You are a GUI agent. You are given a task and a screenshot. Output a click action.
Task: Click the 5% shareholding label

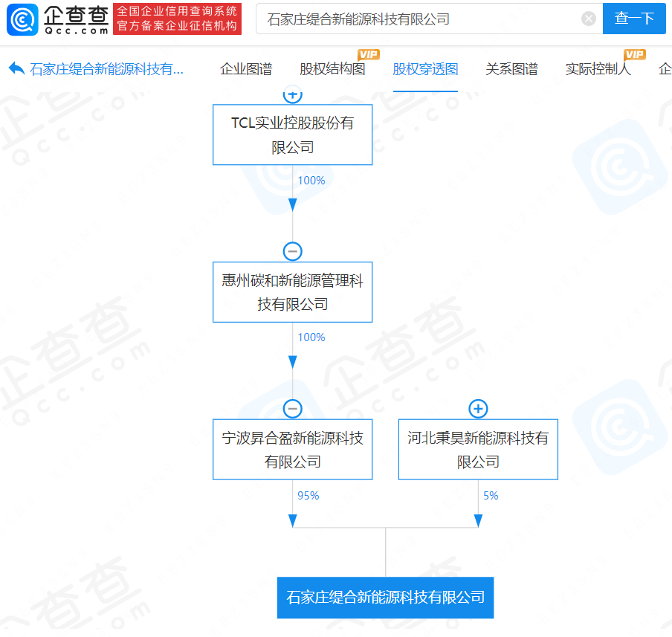coord(491,496)
